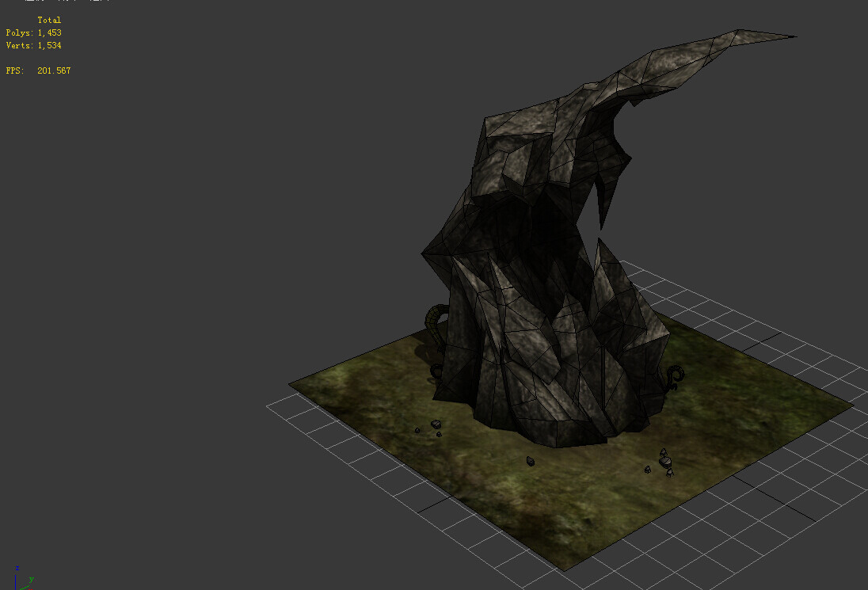Click the Polys count showing 1,453
This screenshot has width=868, height=590.
coord(33,32)
